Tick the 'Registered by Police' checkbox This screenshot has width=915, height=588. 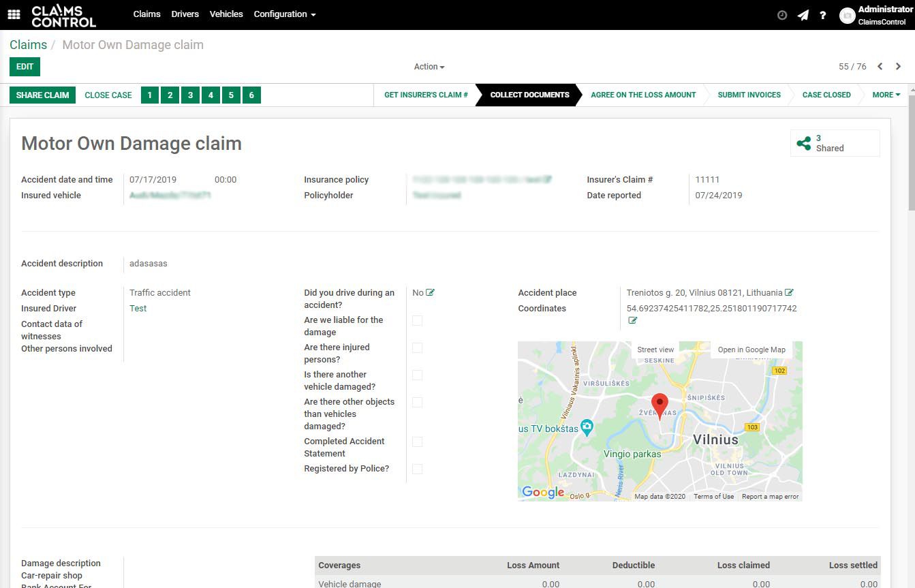418,469
